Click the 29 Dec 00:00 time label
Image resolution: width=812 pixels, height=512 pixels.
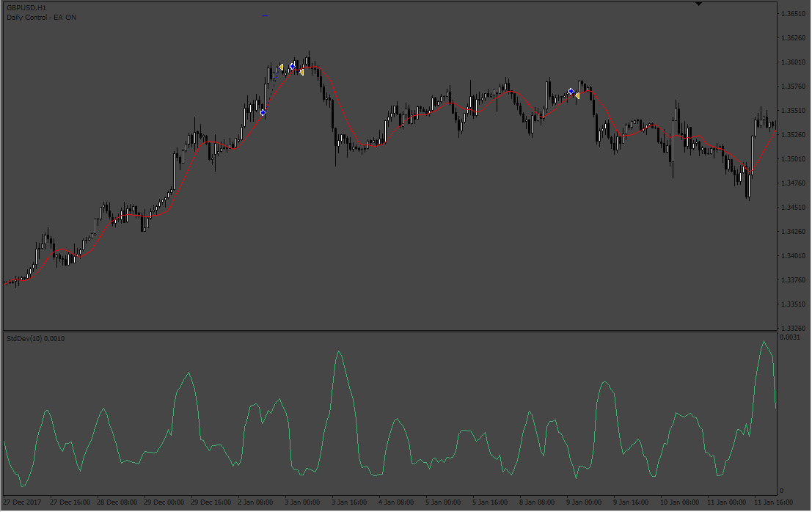coord(164,502)
